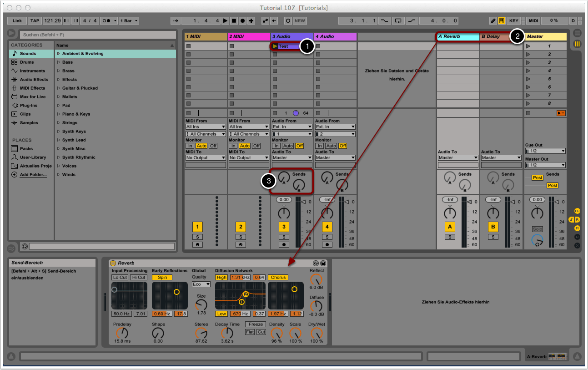The height and width of the screenshot is (370, 588).
Task: Click the Arrangement Record button
Action: click(x=243, y=21)
